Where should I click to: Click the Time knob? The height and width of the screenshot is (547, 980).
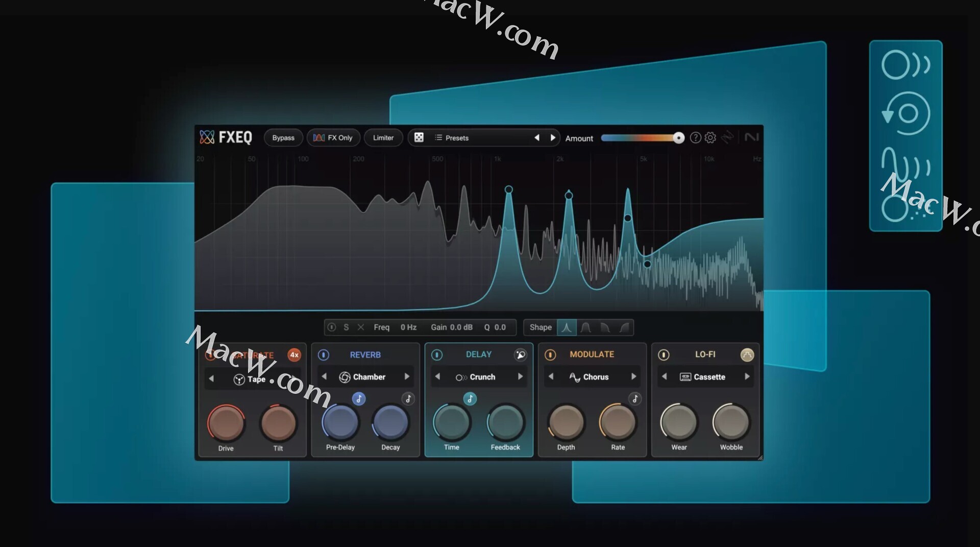(452, 422)
